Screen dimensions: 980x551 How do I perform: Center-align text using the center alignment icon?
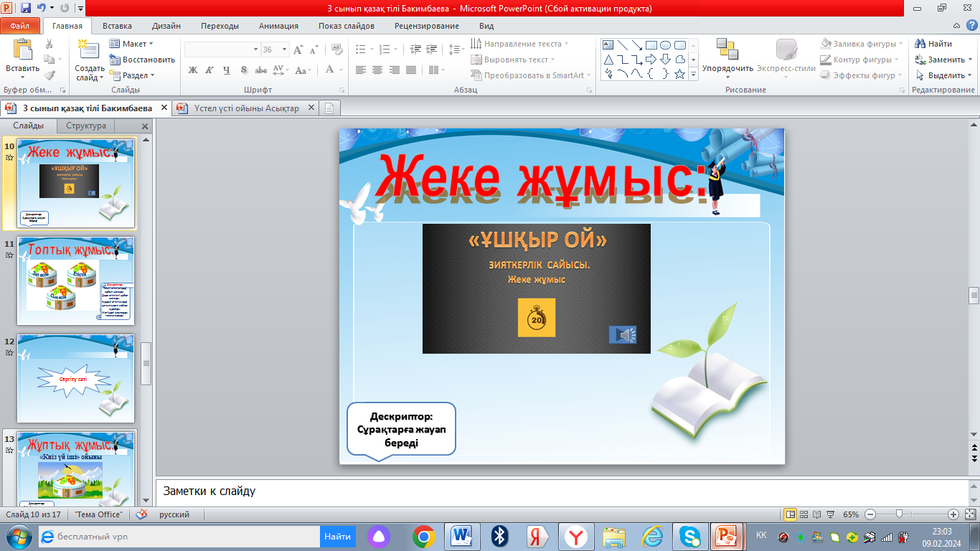(377, 70)
